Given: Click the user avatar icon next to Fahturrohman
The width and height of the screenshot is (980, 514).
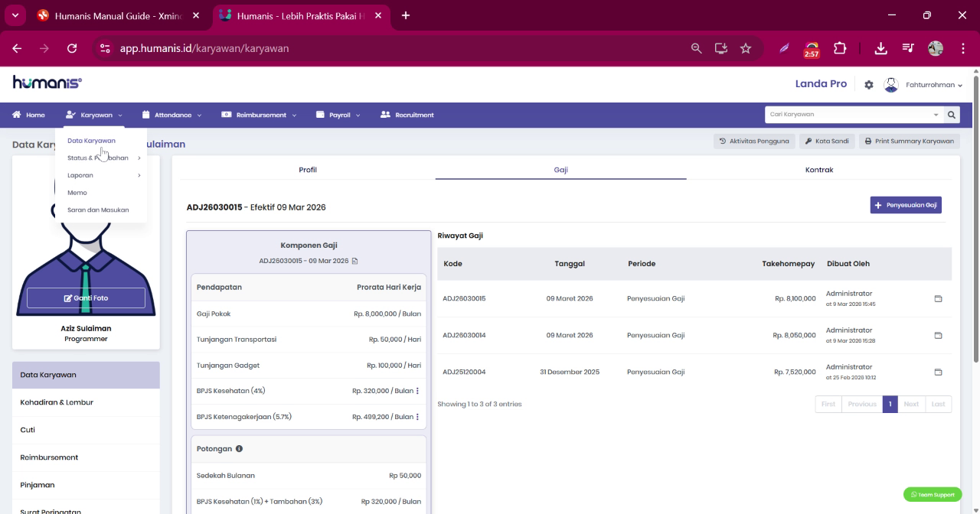Looking at the screenshot, I should point(890,85).
